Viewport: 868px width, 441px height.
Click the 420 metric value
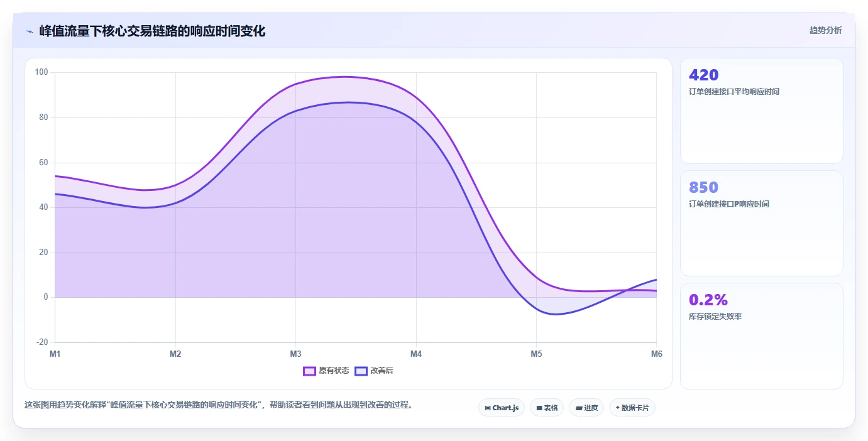click(703, 75)
